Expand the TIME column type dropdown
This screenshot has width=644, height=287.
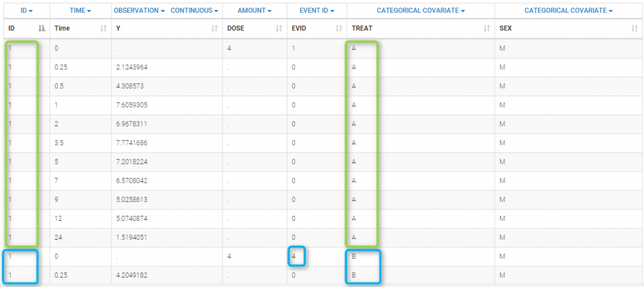(80, 11)
